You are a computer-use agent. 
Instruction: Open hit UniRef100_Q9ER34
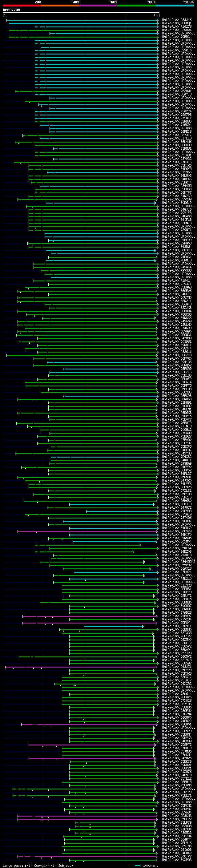click(177, 37)
